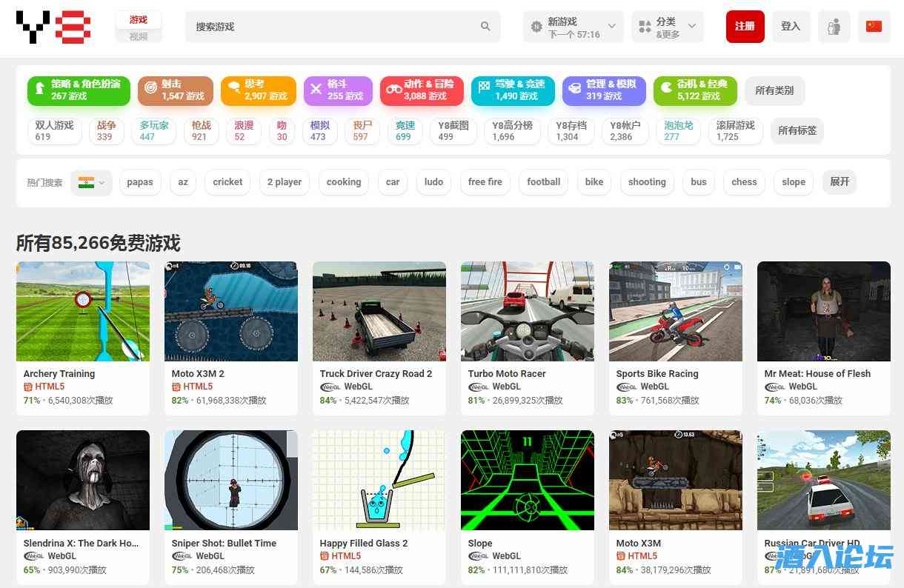Switch to the 游戏 games toggle
The width and height of the screenshot is (904, 588).
coord(138,20)
